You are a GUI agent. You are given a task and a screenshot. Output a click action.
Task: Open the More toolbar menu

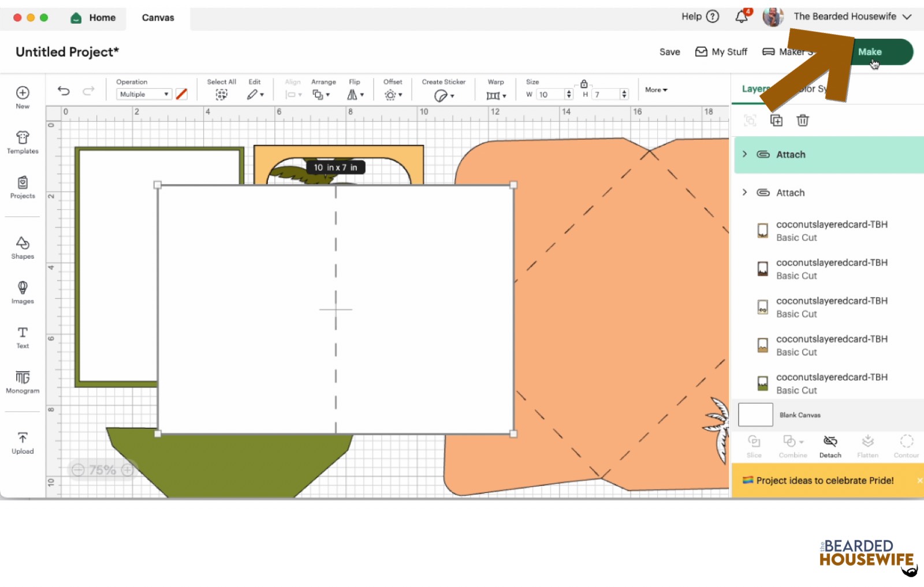pyautogui.click(x=656, y=90)
